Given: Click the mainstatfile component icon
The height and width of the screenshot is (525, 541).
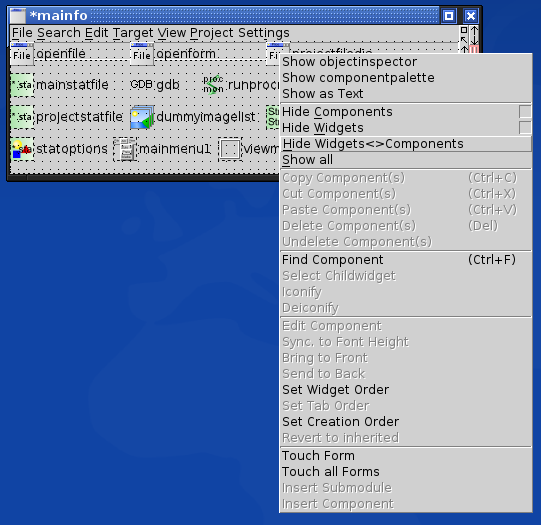Looking at the screenshot, I should tap(22, 85).
